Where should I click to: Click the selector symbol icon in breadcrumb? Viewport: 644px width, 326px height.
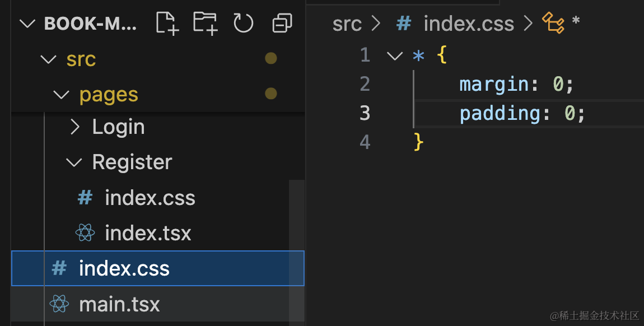click(x=553, y=24)
